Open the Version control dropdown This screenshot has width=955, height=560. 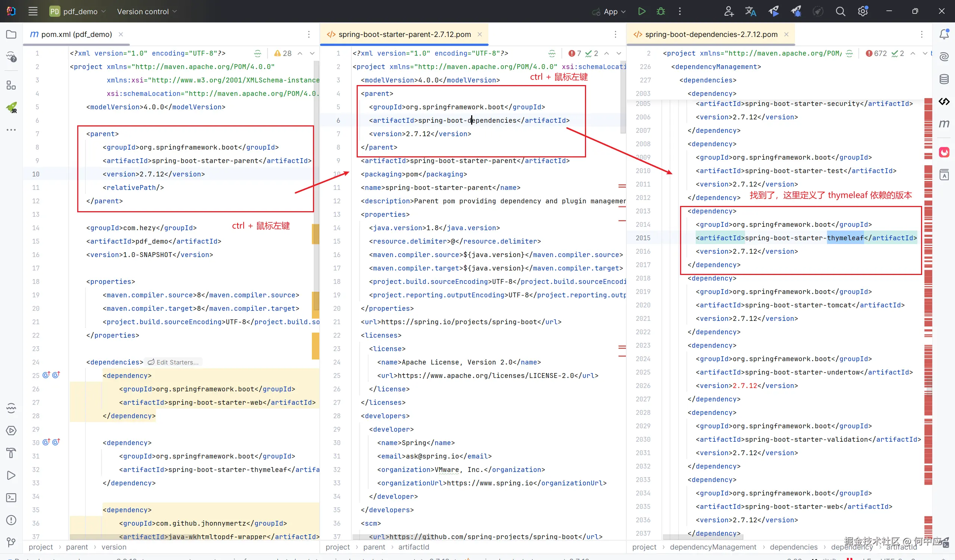pos(147,11)
